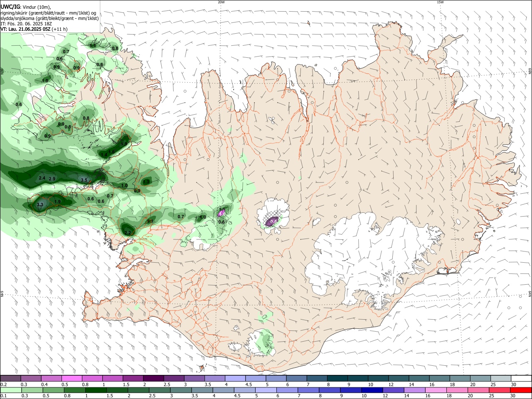Pick the upper legend swatch between 0.2 and 0.3
The height and width of the screenshot is (399, 532).
pos(10,378)
